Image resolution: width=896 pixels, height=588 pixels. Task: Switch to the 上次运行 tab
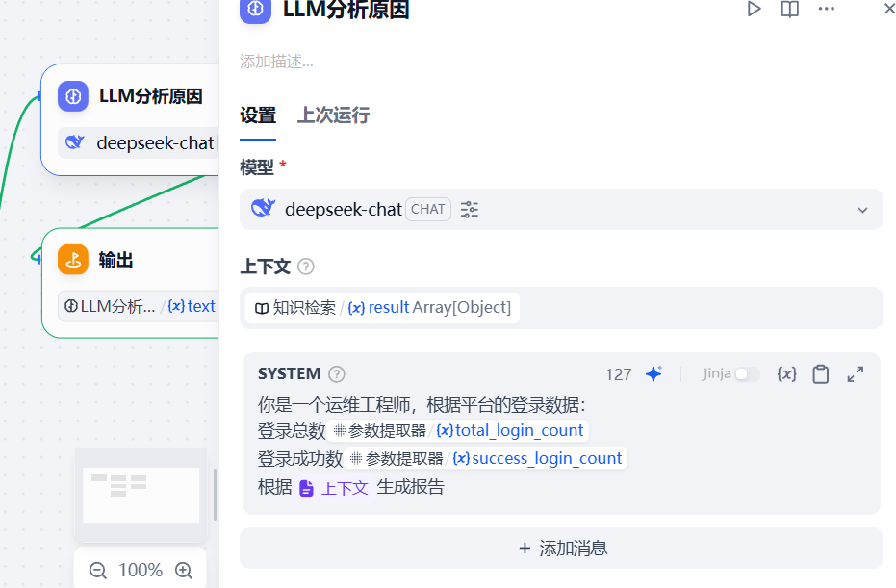333,115
